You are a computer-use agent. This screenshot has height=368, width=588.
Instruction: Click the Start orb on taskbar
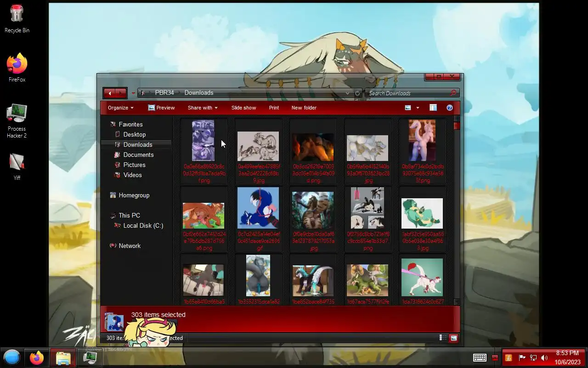click(12, 357)
